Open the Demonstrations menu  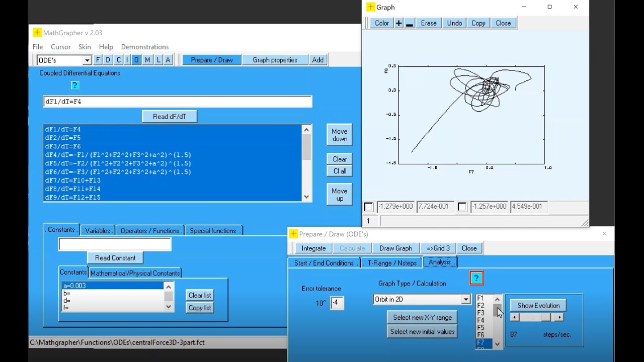pos(145,47)
